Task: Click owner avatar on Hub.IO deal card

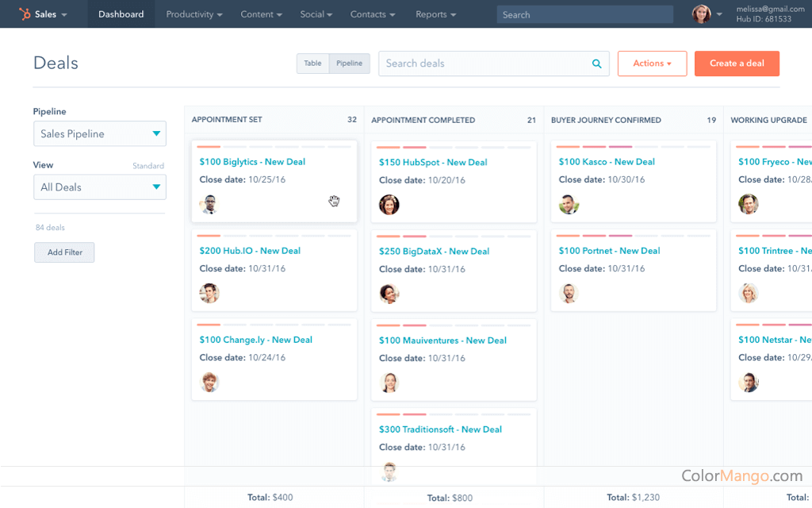Action: tap(209, 294)
